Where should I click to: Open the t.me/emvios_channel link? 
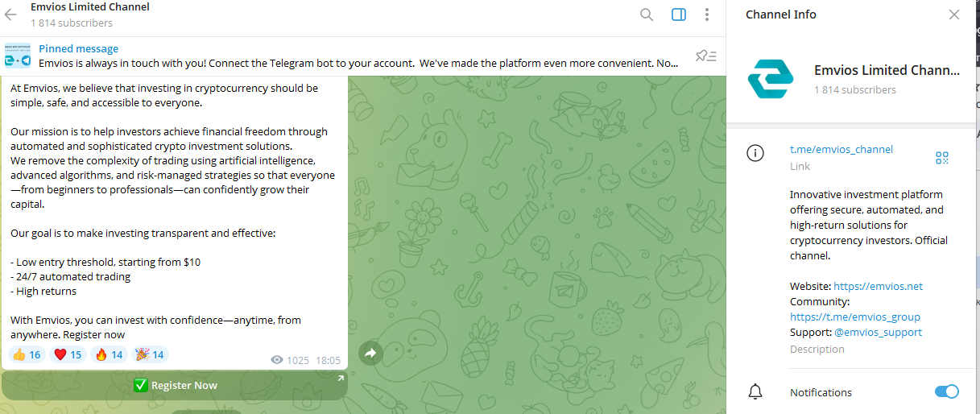[841, 149]
